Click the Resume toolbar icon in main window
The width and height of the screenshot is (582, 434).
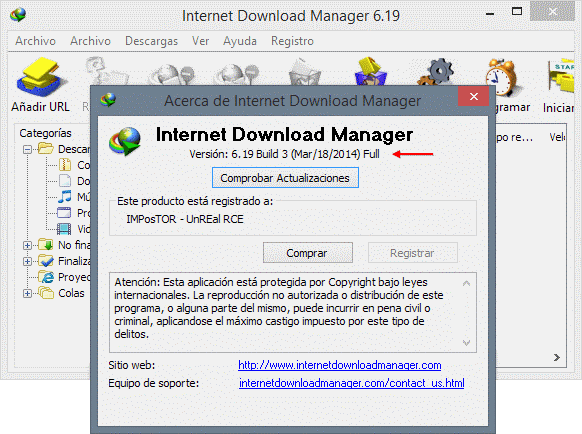point(106,71)
